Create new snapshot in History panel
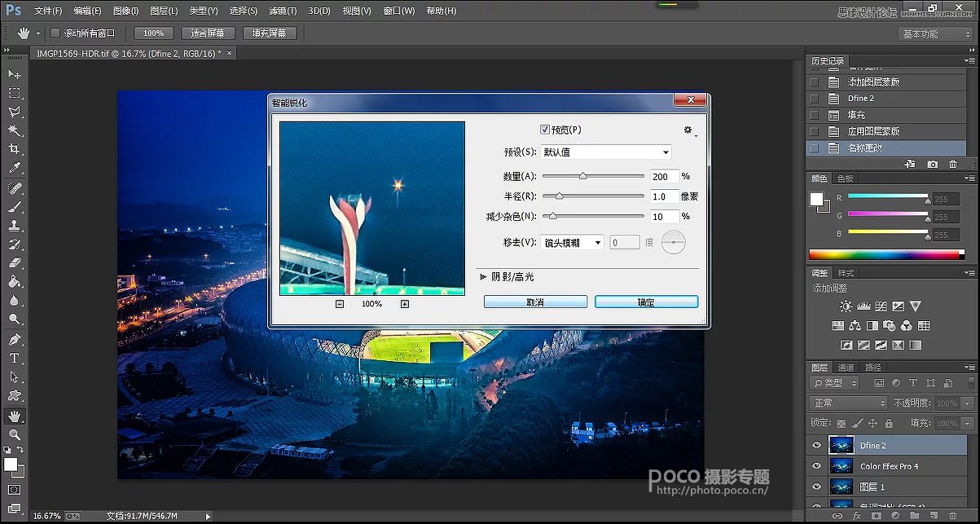The width and height of the screenshot is (980, 524). (x=932, y=164)
